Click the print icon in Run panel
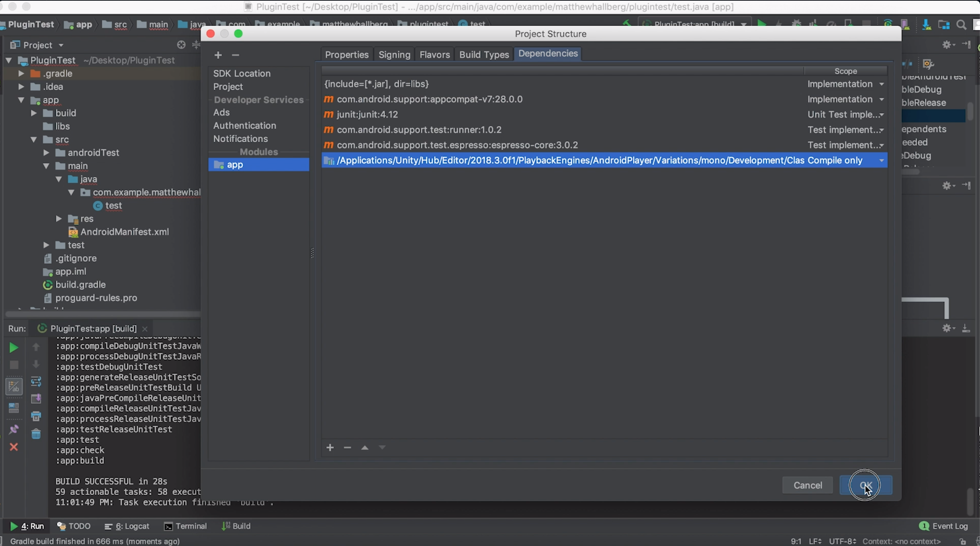The height and width of the screenshot is (546, 980). click(x=36, y=416)
